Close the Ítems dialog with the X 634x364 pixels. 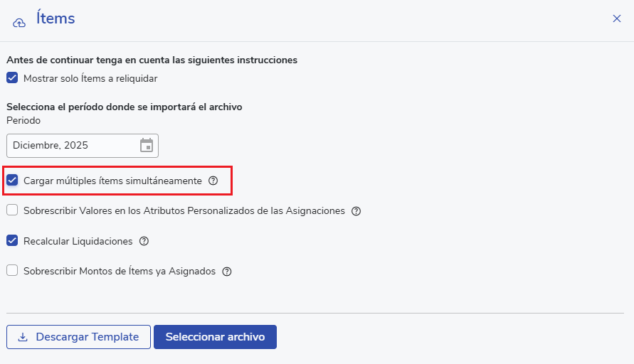pos(617,18)
